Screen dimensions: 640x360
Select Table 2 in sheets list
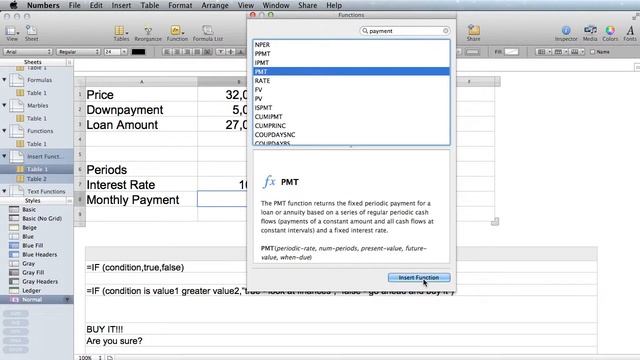(37, 179)
